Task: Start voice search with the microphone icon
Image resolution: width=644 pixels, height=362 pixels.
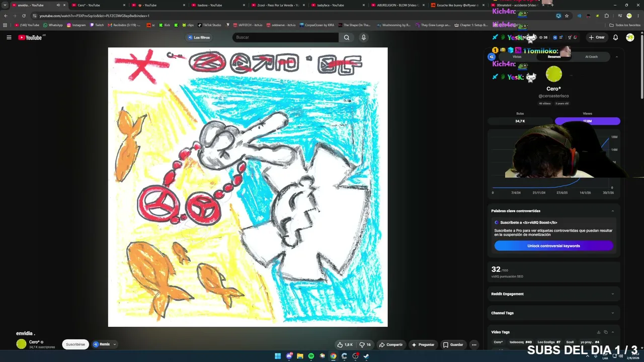Action: click(363, 37)
